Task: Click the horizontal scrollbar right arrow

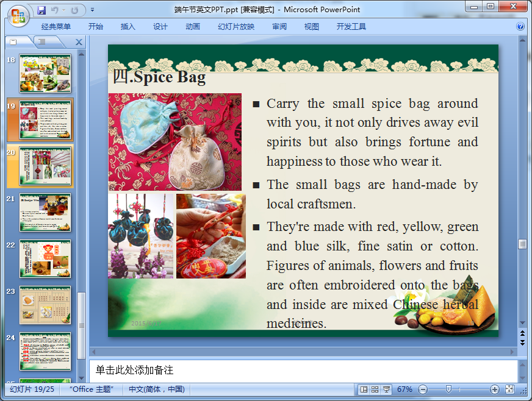Action: click(512, 352)
